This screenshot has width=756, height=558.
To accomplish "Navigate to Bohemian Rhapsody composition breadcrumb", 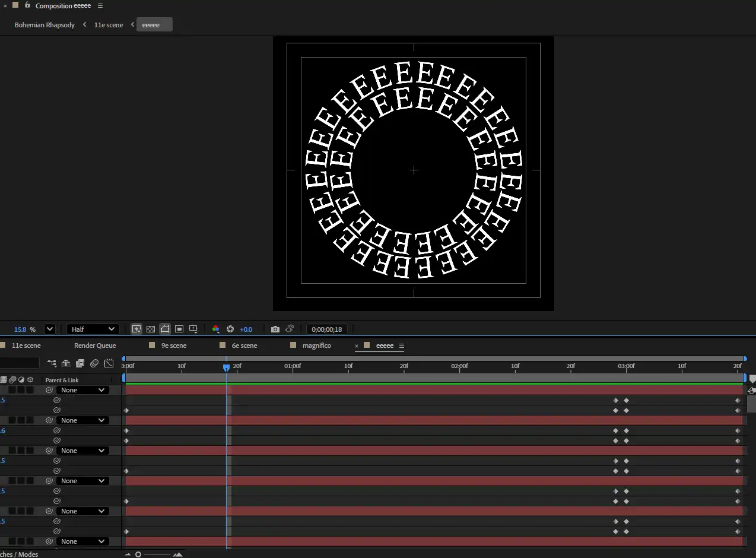I will [x=45, y=25].
